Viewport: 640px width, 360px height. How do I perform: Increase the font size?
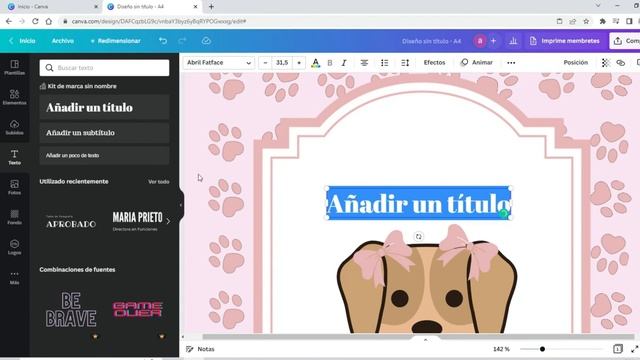click(299, 63)
